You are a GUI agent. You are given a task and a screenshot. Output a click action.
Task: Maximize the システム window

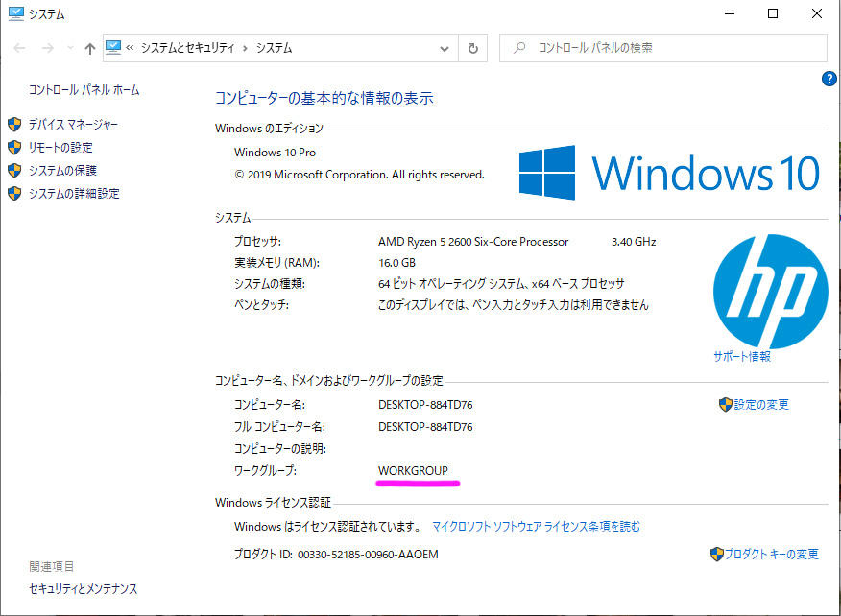point(773,13)
